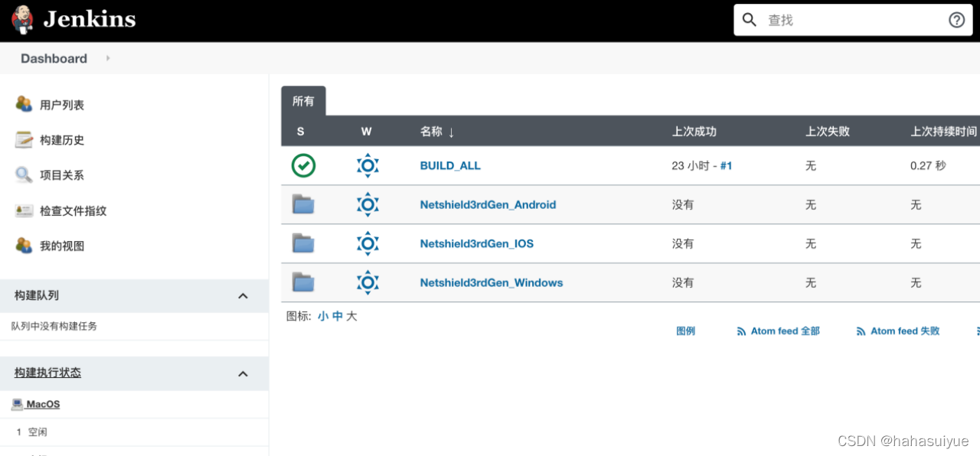Set icon size to 小
Image resolution: width=980 pixels, height=456 pixels.
coord(323,316)
